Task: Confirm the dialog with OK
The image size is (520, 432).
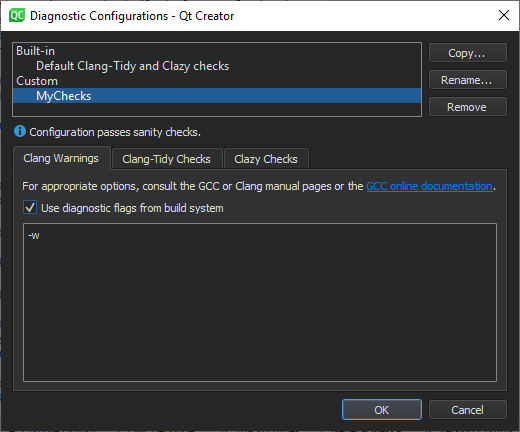Action: (x=382, y=410)
